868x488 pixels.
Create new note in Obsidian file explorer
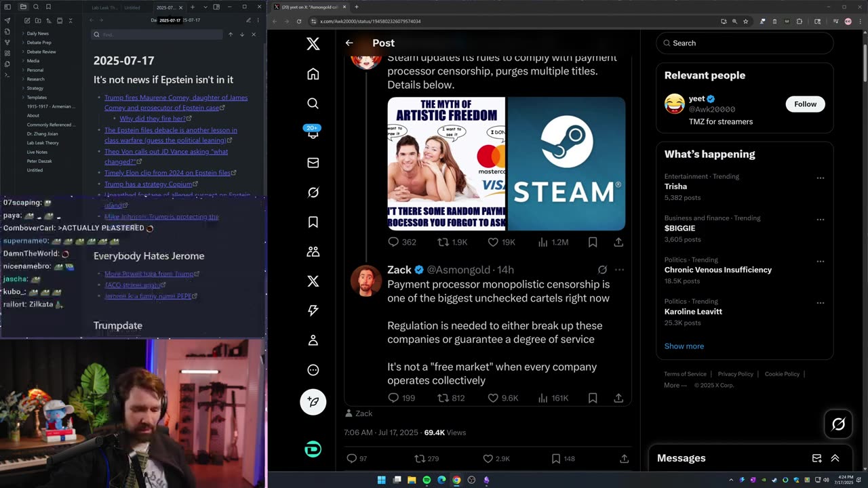(x=26, y=21)
